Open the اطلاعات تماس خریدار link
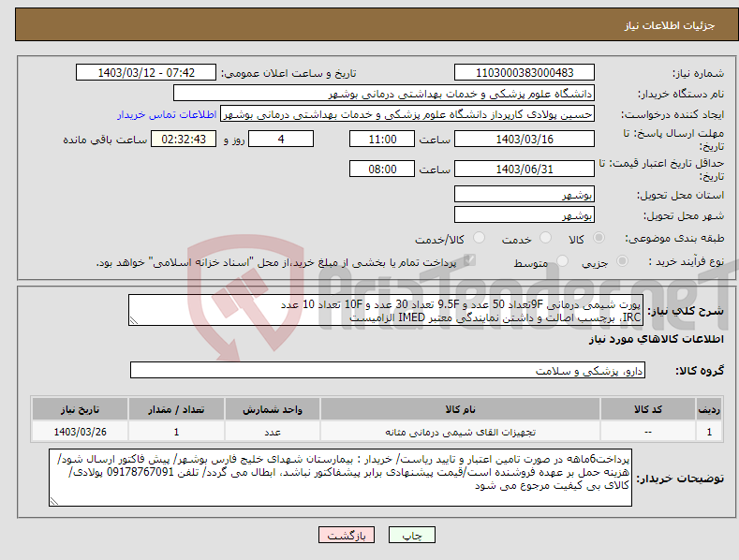This screenshot has width=739, height=560. (x=167, y=114)
